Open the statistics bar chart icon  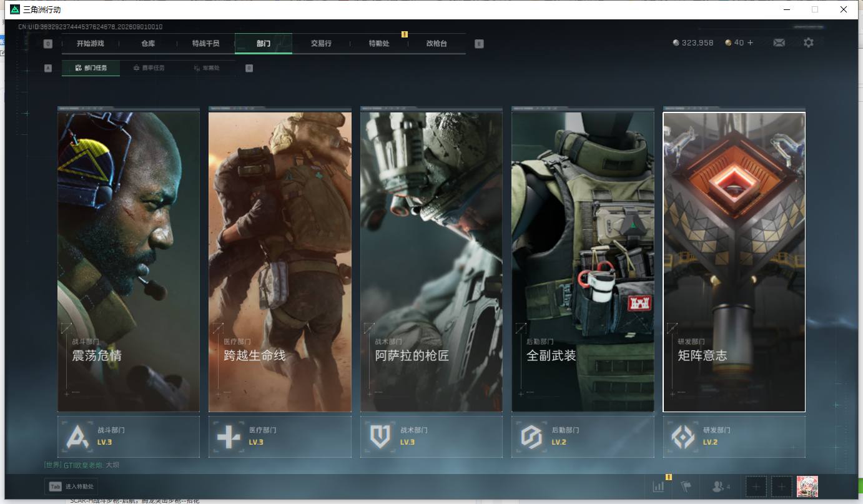[658, 487]
